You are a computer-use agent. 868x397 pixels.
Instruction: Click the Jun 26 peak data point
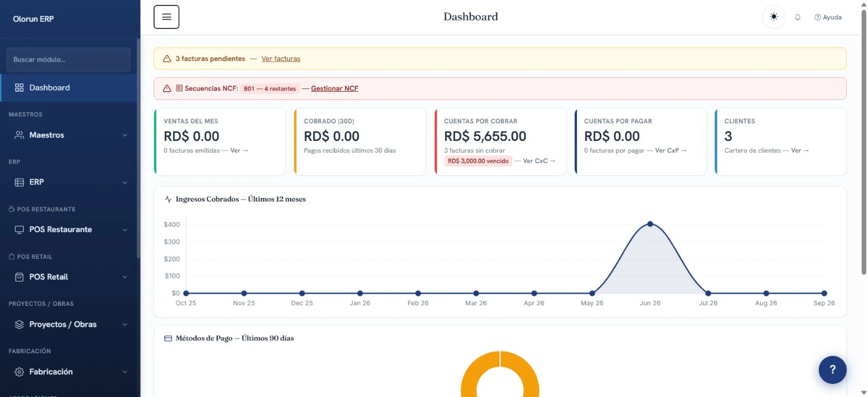pyautogui.click(x=650, y=224)
